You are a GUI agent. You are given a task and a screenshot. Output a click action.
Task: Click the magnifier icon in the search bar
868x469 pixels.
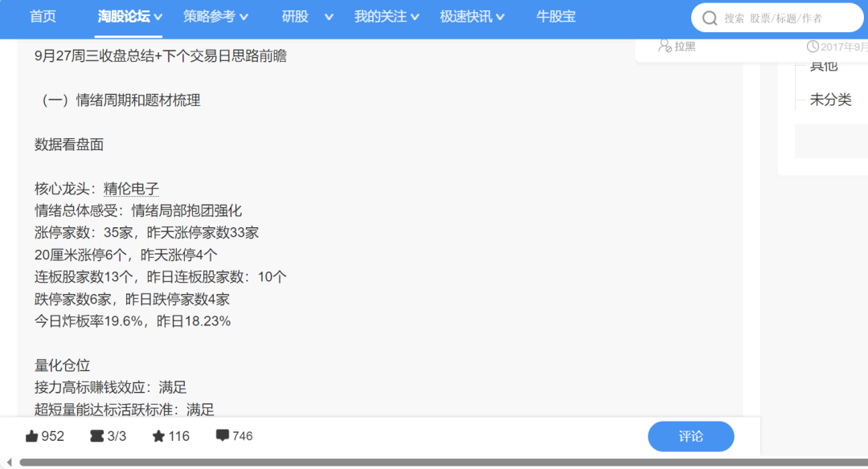click(x=710, y=17)
